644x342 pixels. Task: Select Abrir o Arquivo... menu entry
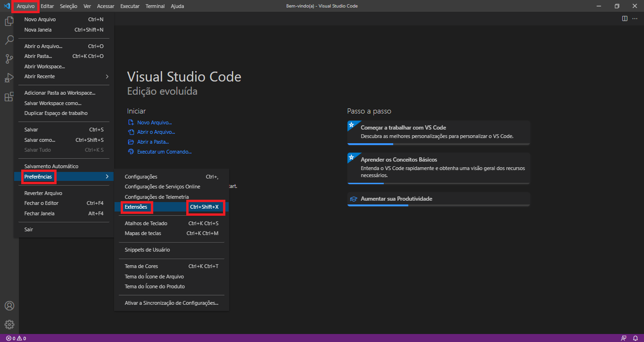[x=64, y=46]
